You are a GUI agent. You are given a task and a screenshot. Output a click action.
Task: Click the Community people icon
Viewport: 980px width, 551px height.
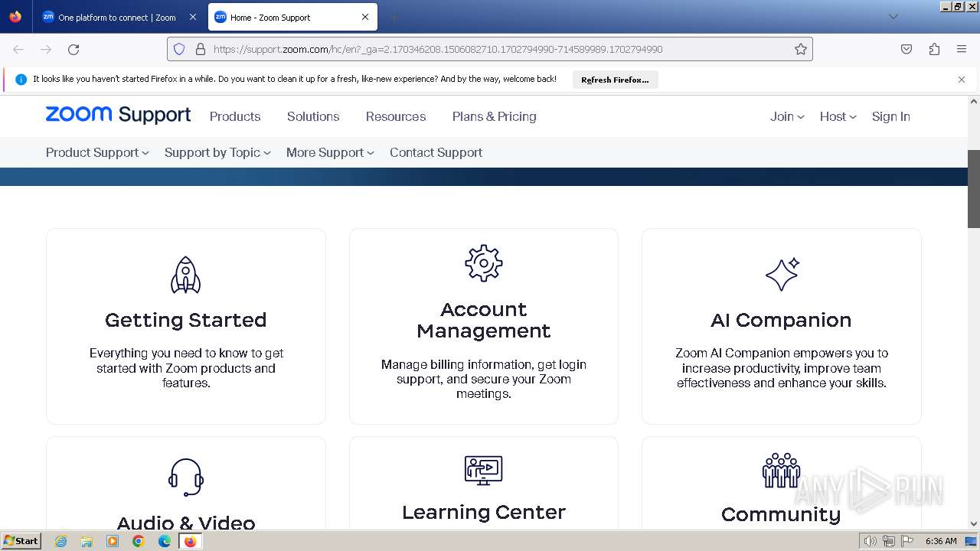pos(781,470)
